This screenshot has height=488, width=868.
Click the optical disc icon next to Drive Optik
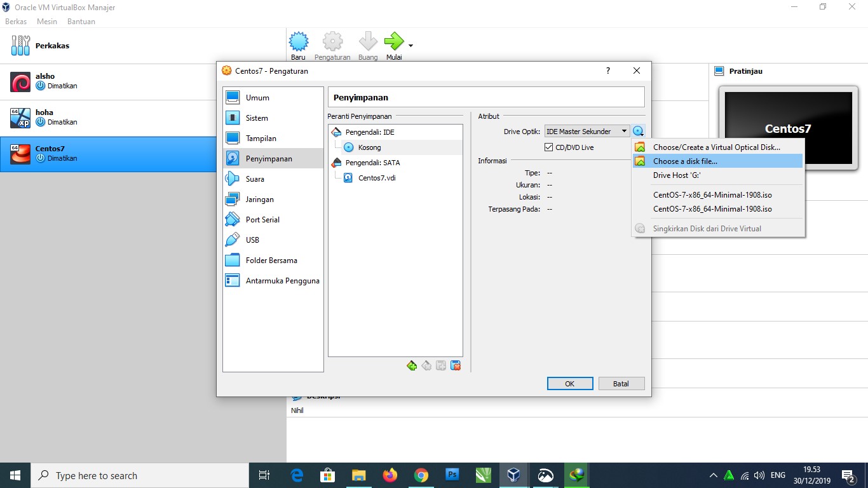[638, 131]
